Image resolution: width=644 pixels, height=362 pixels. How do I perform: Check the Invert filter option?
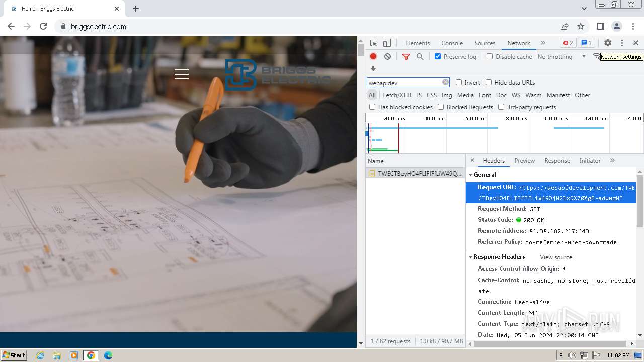click(x=459, y=82)
